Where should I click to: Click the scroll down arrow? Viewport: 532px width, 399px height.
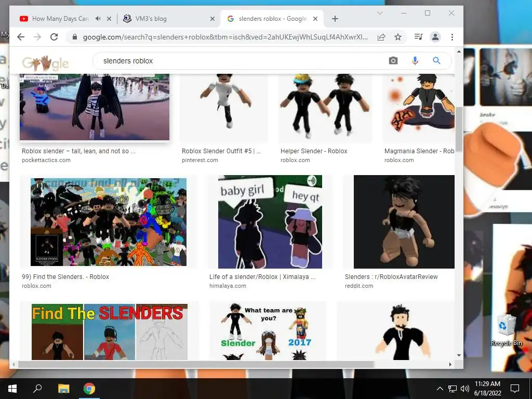459,355
